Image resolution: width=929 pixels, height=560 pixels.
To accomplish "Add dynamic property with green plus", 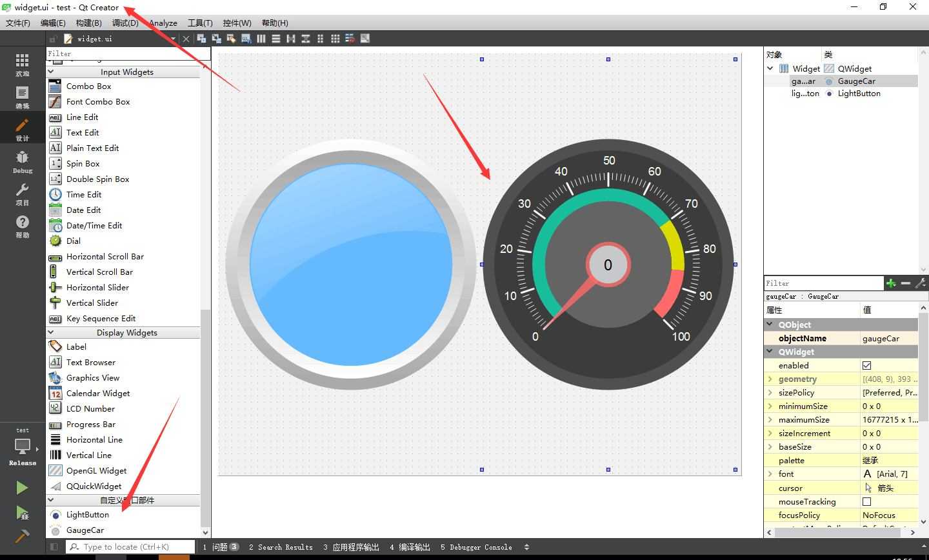I will click(x=891, y=283).
